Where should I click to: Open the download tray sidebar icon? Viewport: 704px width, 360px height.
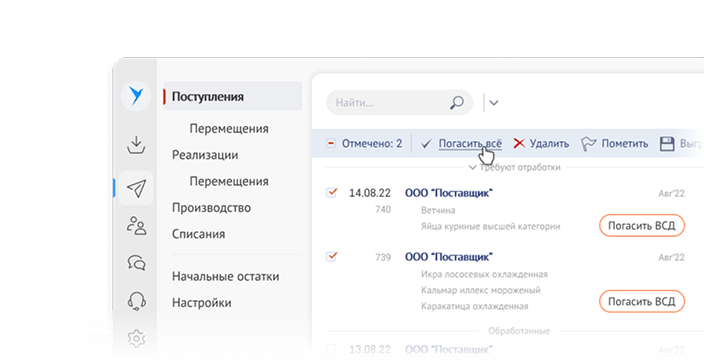(136, 145)
